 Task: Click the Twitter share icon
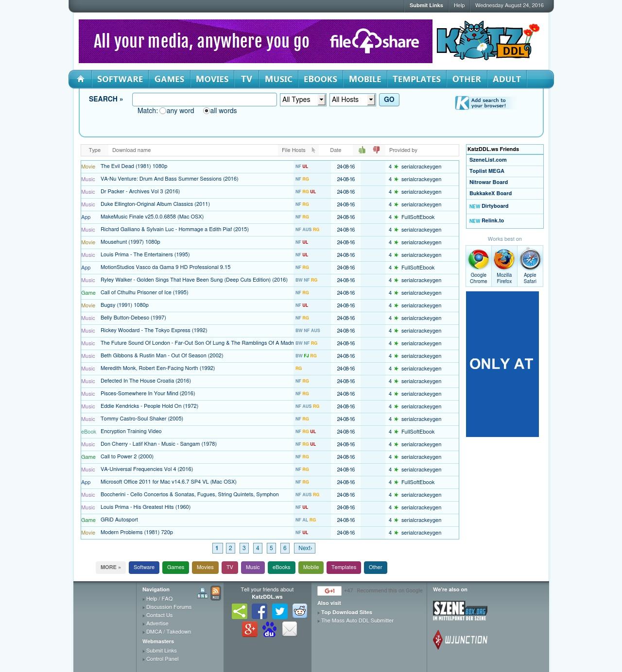(280, 611)
